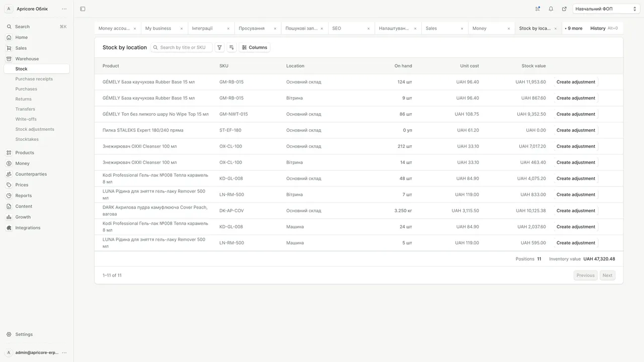644x362 pixels.
Task: Open the Columns chooser
Action: coord(255,47)
